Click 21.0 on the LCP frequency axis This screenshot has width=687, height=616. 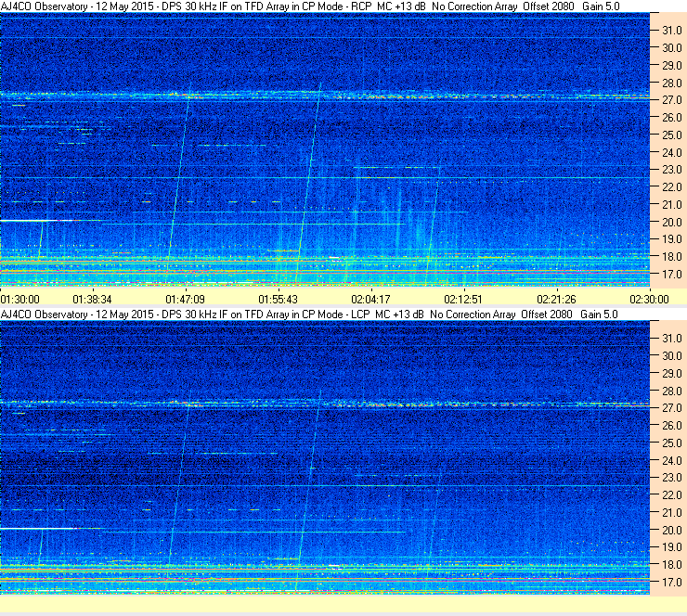[671, 513]
